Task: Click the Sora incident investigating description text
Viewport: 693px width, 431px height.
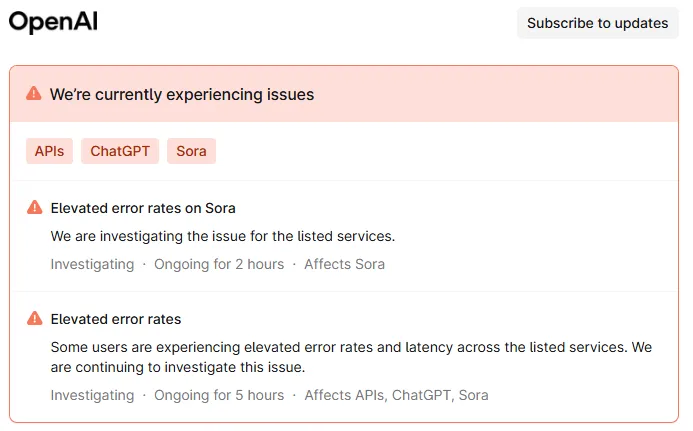Action: (x=223, y=237)
